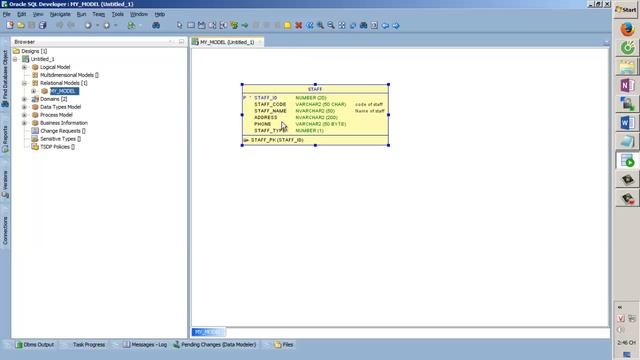The width and height of the screenshot is (640, 360).
Task: Click the green arrow Foreign Key tool
Action: [x=244, y=25]
